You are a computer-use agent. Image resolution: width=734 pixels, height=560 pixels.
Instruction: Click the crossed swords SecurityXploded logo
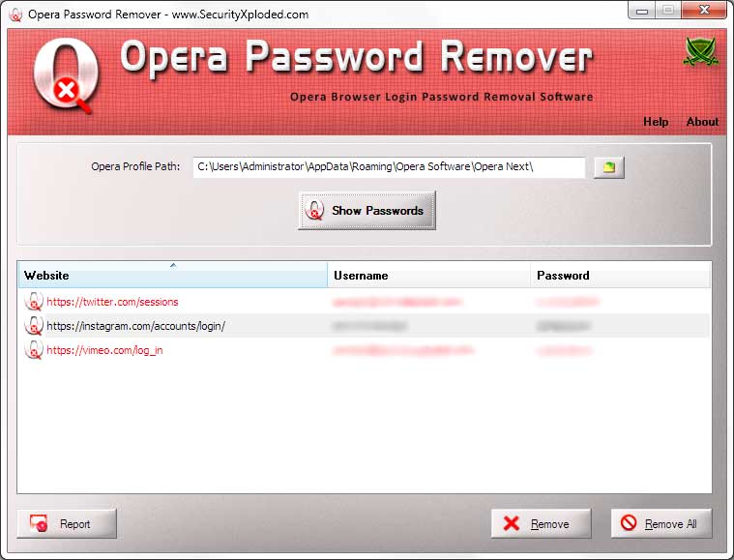point(700,52)
